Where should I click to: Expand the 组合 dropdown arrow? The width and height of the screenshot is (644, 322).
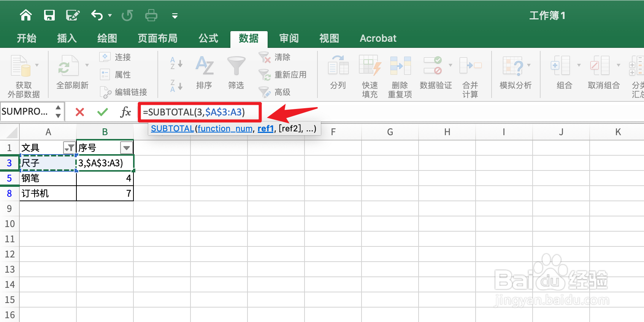[x=579, y=65]
